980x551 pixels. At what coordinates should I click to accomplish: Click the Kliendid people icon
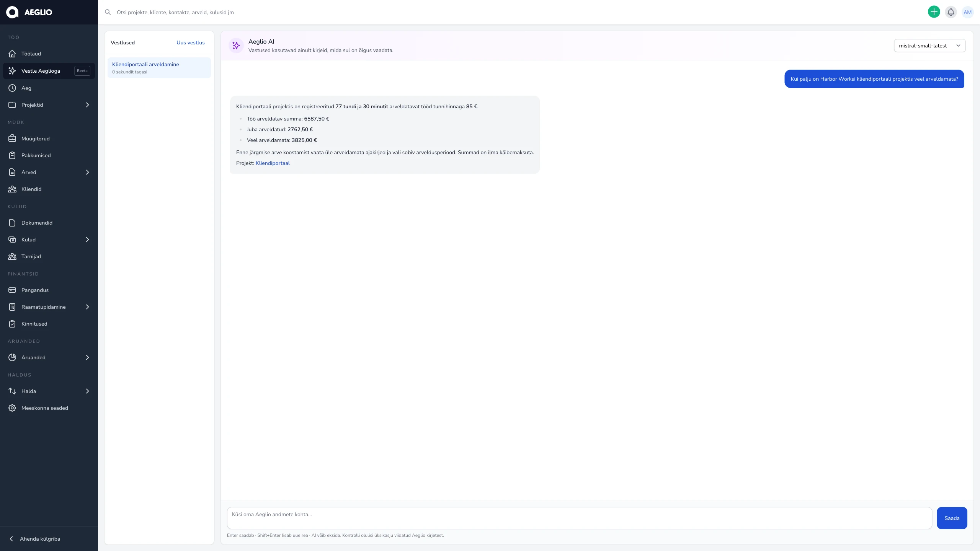point(12,189)
